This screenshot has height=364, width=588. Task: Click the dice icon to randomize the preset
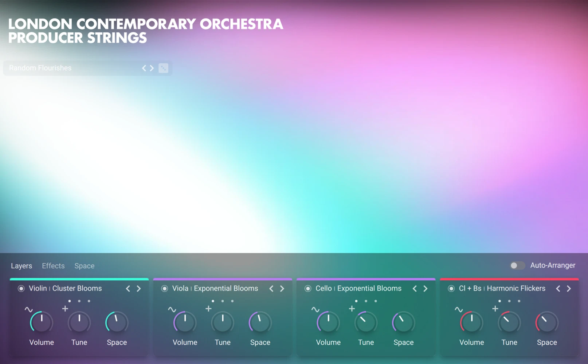pyautogui.click(x=163, y=68)
